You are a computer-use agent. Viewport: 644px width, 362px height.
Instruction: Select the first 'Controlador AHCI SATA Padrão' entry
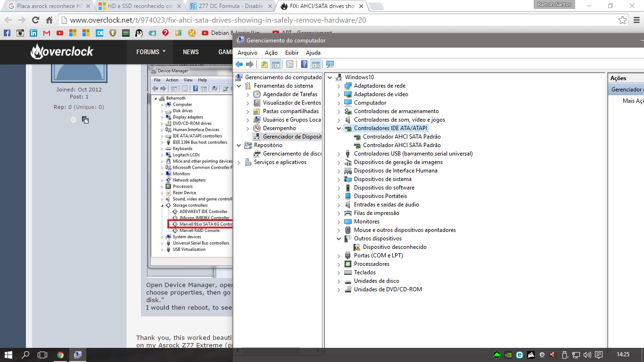(x=402, y=137)
